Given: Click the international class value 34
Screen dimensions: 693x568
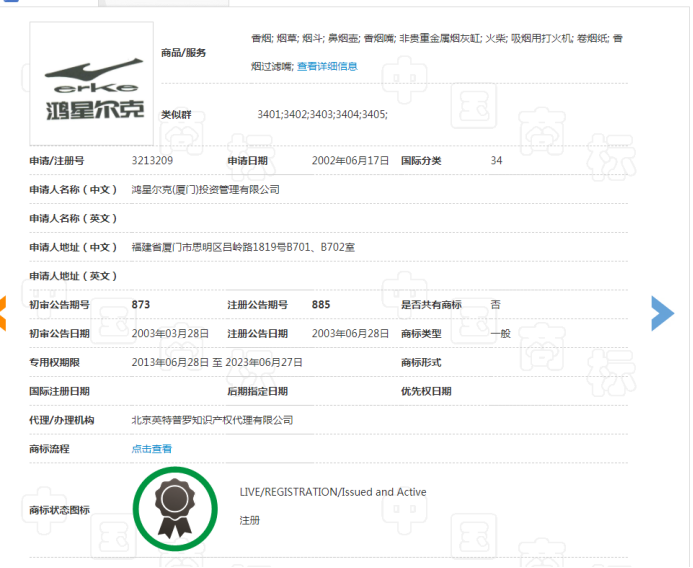Looking at the screenshot, I should pyautogui.click(x=497, y=160).
